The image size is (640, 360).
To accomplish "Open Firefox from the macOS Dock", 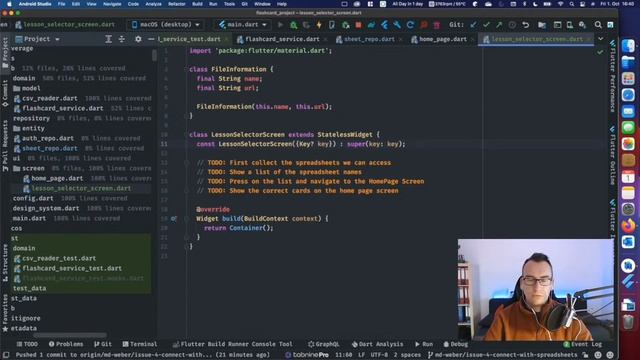I will [x=628, y=225].
